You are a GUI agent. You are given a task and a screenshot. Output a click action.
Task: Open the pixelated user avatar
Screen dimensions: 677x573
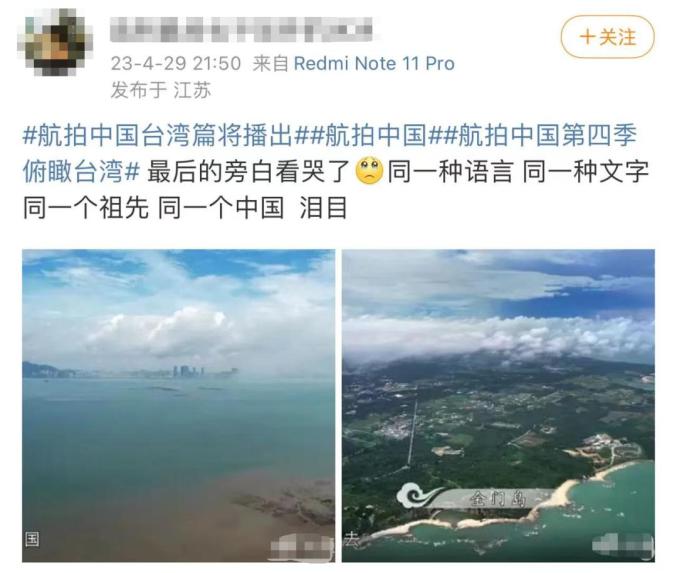click(54, 42)
